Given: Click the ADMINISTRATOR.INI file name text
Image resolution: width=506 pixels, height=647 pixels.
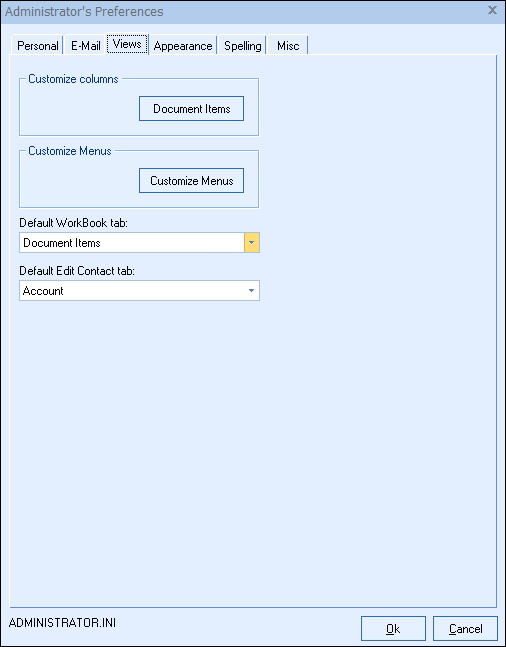Looking at the screenshot, I should pos(62,623).
